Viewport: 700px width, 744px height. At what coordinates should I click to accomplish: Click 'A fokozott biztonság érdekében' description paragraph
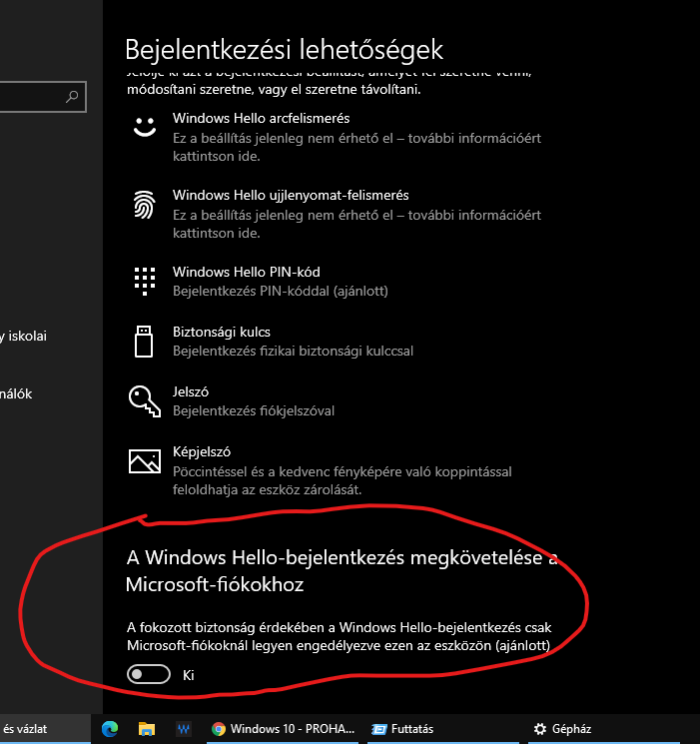tap(339, 636)
